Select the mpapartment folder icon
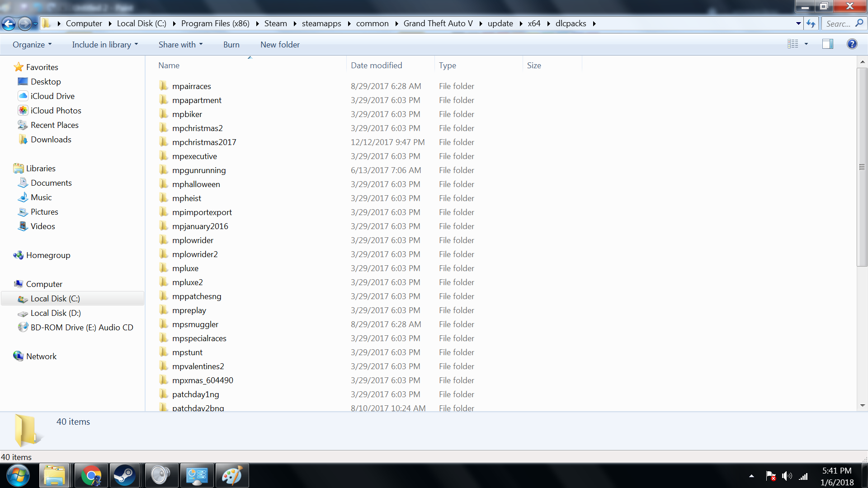 [x=164, y=100]
